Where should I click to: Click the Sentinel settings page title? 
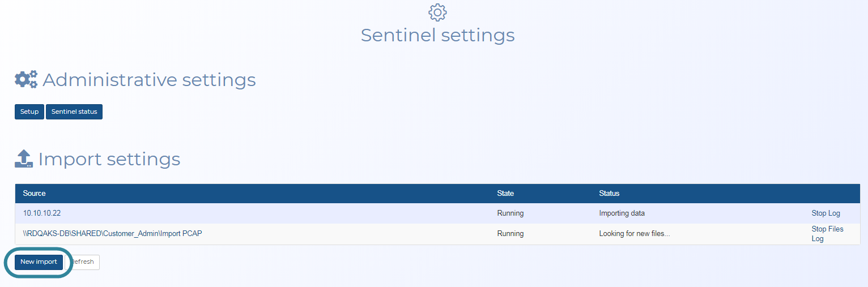point(437,35)
